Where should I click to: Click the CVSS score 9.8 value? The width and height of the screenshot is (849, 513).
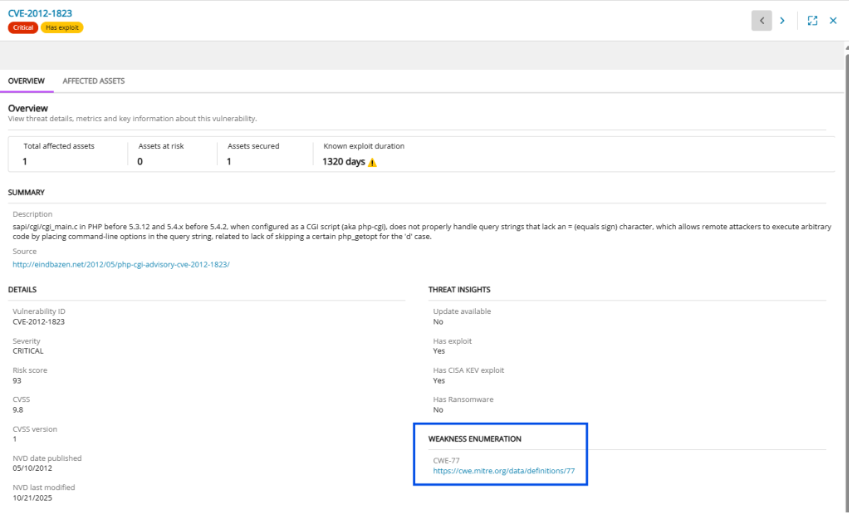[19, 409]
